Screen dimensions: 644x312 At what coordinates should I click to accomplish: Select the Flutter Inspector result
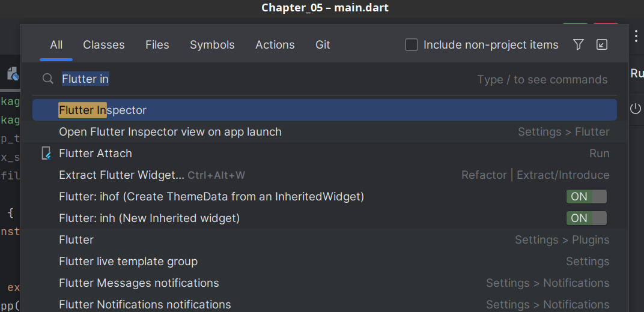[324, 110]
